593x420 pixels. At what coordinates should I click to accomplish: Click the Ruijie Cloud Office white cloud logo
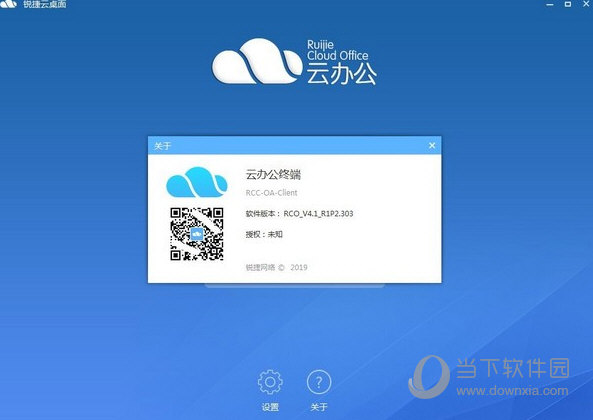tap(257, 61)
